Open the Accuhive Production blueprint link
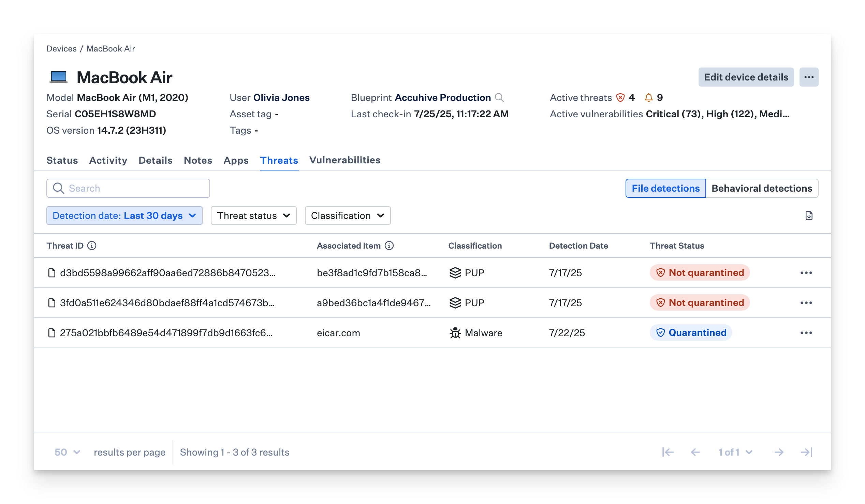Screen dimensions: 865x504 tap(442, 98)
